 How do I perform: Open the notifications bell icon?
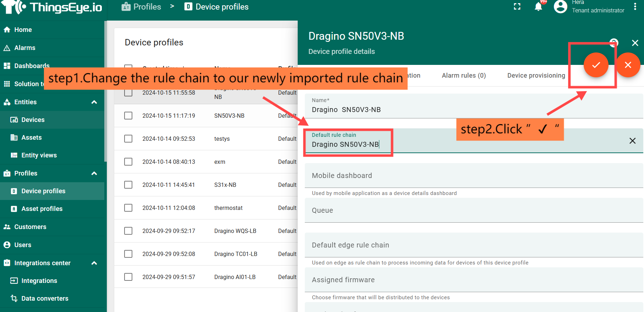click(x=538, y=7)
